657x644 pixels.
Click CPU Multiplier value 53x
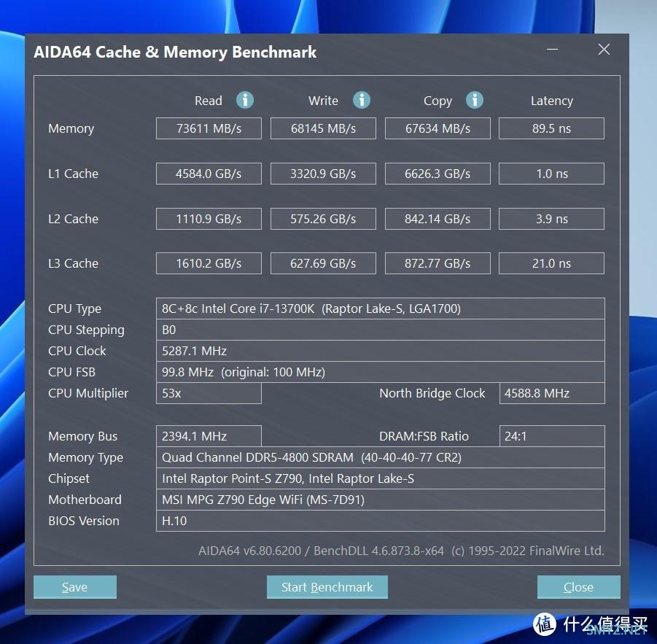(x=209, y=393)
